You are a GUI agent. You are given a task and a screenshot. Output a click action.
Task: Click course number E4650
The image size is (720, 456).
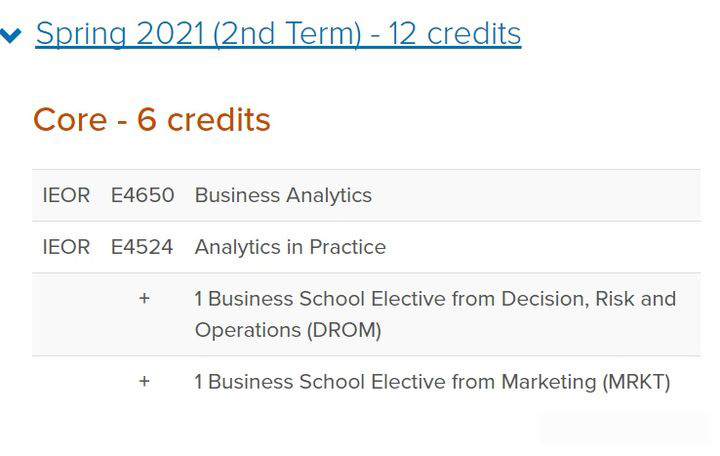[x=142, y=195]
